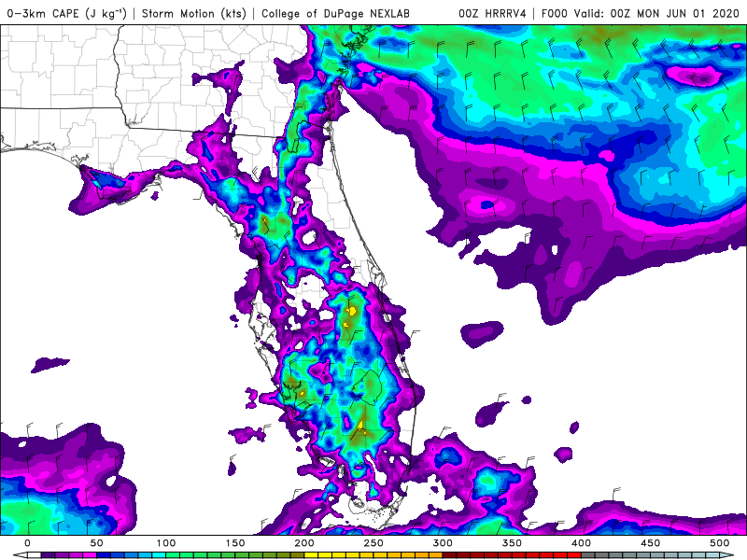
Task: Click the 'College of DuPage NEXLAB' header text
Action: coord(335,13)
